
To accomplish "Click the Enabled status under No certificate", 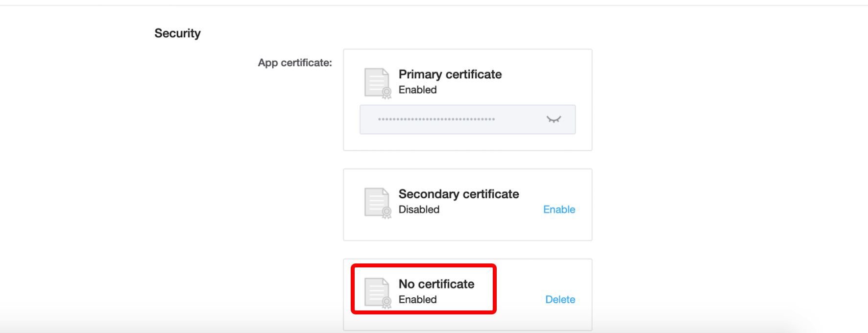I will point(417,300).
